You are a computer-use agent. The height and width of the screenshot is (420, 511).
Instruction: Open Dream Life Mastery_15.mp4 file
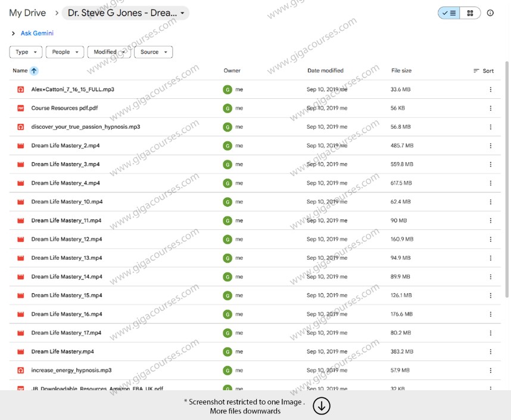pos(66,295)
